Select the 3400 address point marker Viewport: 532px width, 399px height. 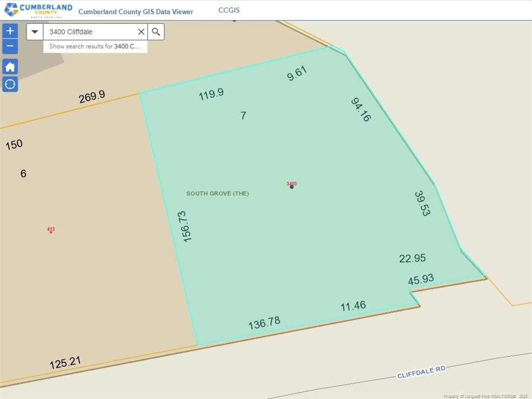pos(292,187)
